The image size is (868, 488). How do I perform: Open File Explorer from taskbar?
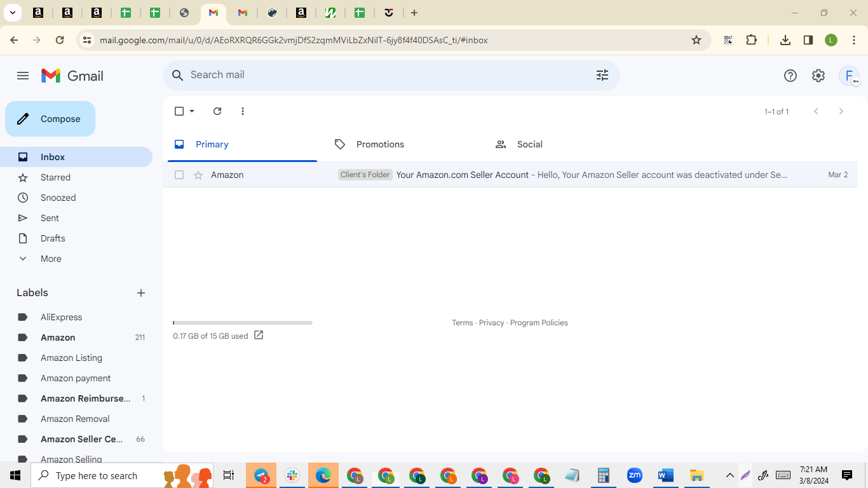click(x=696, y=475)
